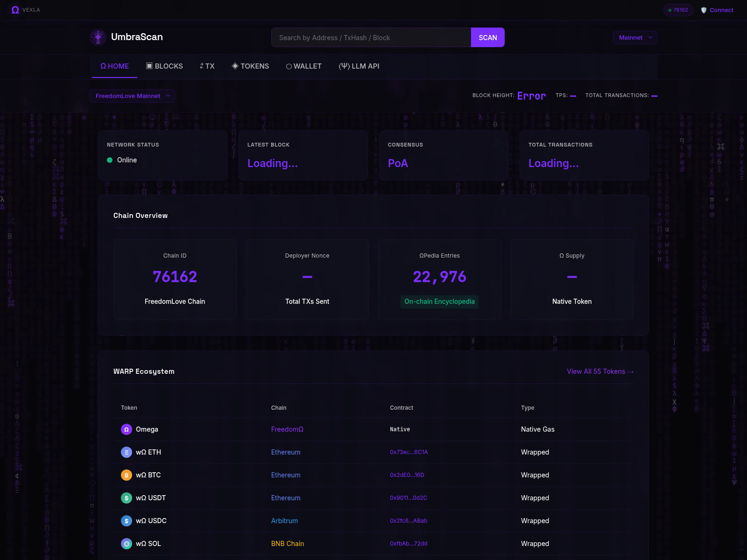Click the Vexla Omega logo in the top bar

tap(15, 10)
